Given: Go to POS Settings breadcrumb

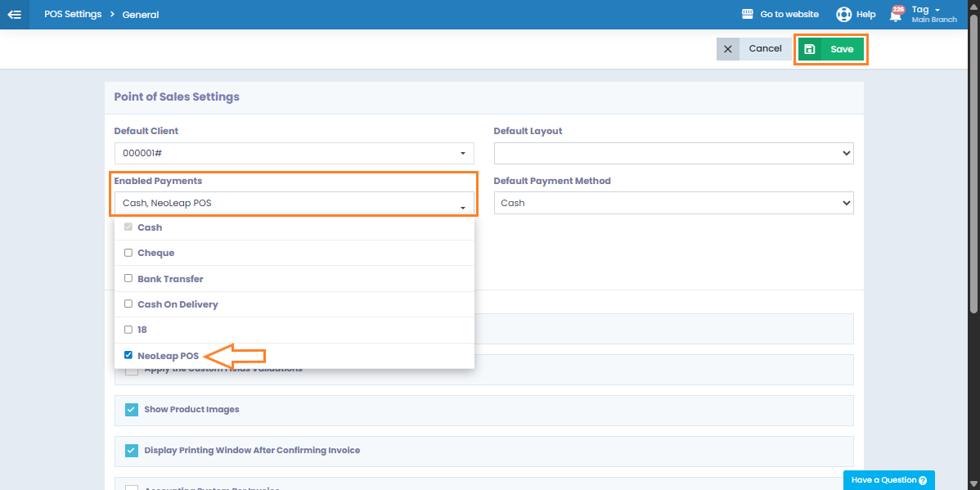Looking at the screenshot, I should click(73, 15).
